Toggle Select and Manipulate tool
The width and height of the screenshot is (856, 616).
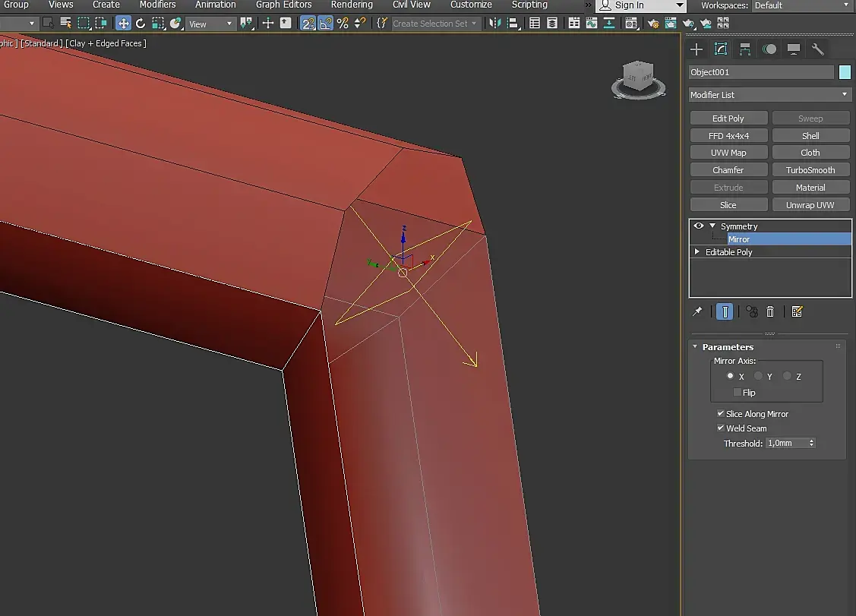pyautogui.click(x=268, y=24)
